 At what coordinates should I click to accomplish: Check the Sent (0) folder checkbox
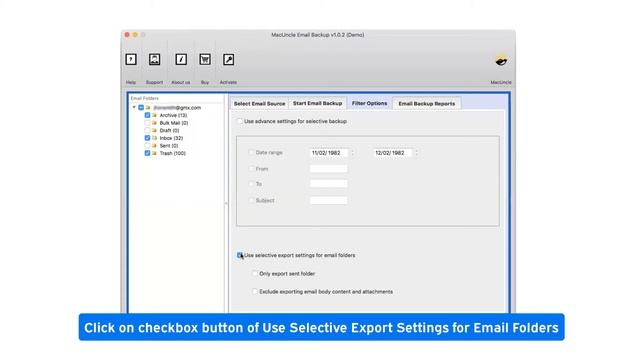click(x=147, y=146)
